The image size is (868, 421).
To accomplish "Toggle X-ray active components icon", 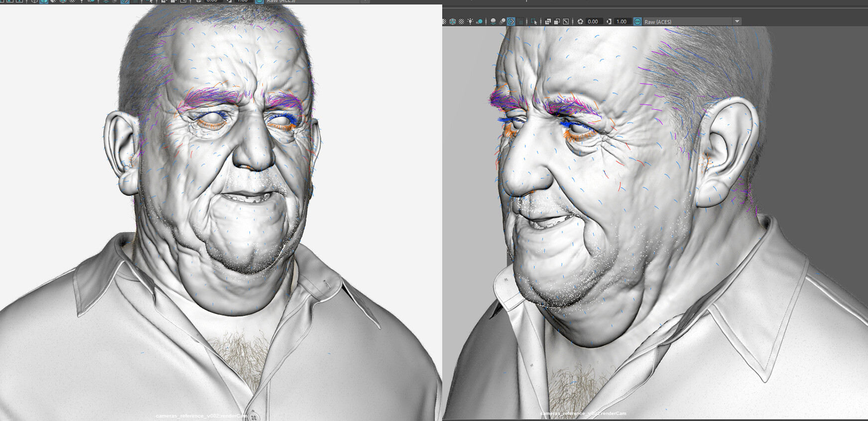I will click(557, 21).
